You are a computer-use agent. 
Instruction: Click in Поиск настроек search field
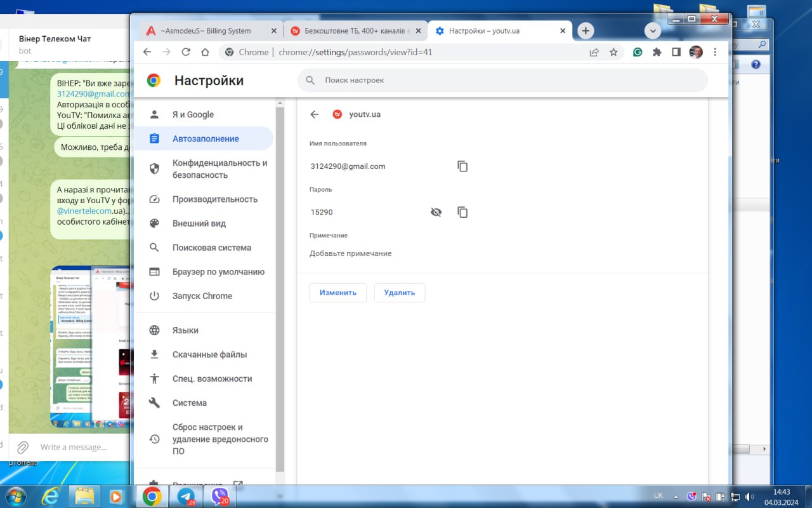coord(502,81)
